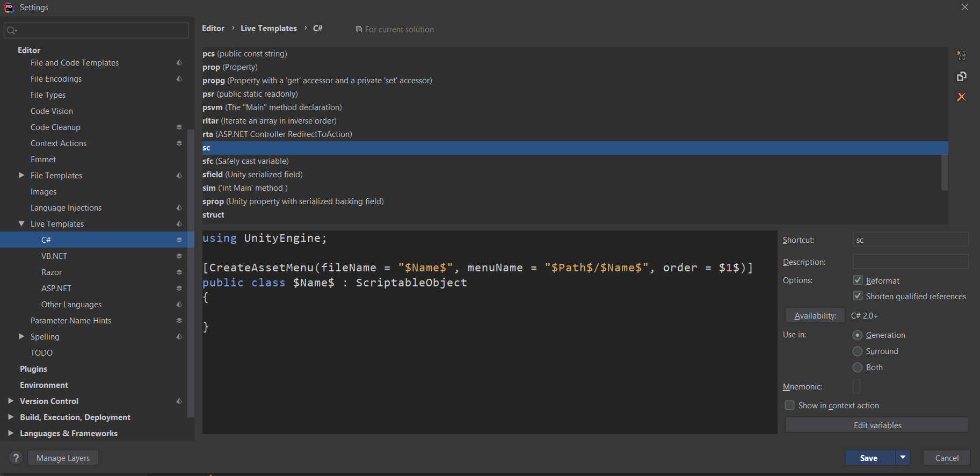Click layer icon beside Live Templates

click(x=179, y=224)
